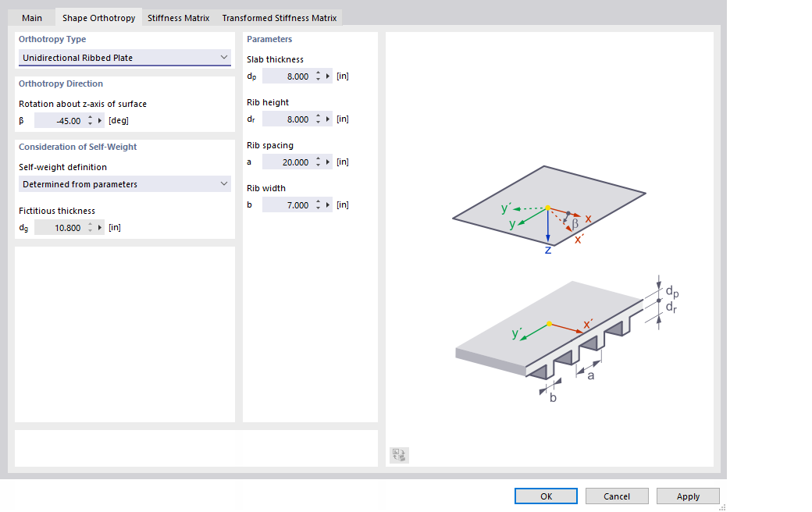Click the fictitious thickness dg value field

[66, 227]
